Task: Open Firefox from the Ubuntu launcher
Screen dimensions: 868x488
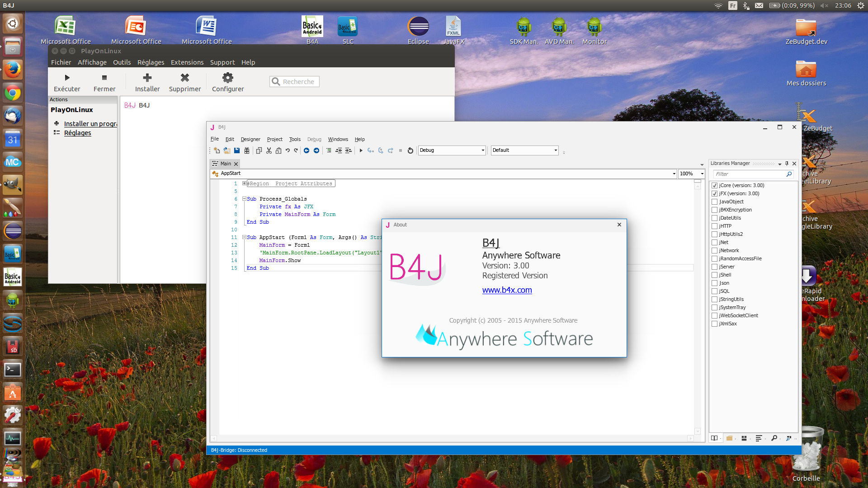Action: [x=13, y=70]
